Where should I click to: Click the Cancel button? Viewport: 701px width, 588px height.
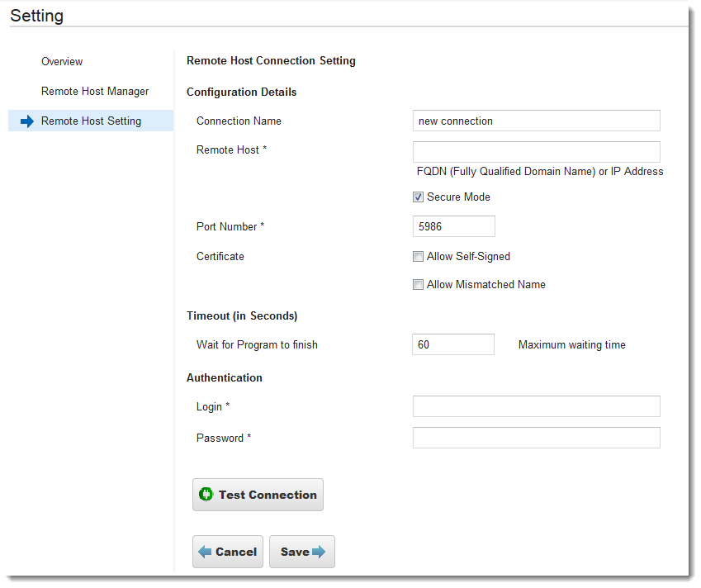pyautogui.click(x=228, y=552)
